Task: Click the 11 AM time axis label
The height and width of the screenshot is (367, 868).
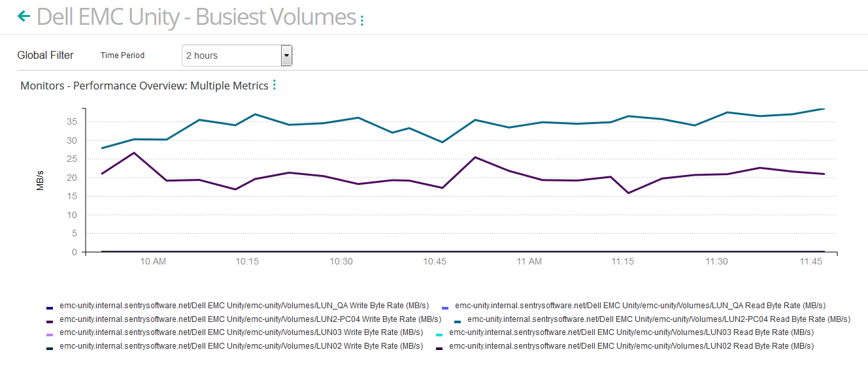Action: (x=529, y=261)
